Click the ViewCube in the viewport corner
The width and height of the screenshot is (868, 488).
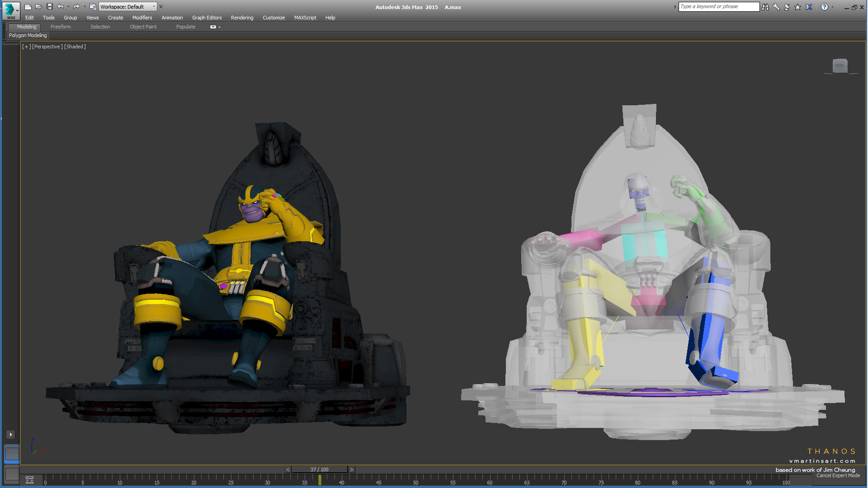840,66
